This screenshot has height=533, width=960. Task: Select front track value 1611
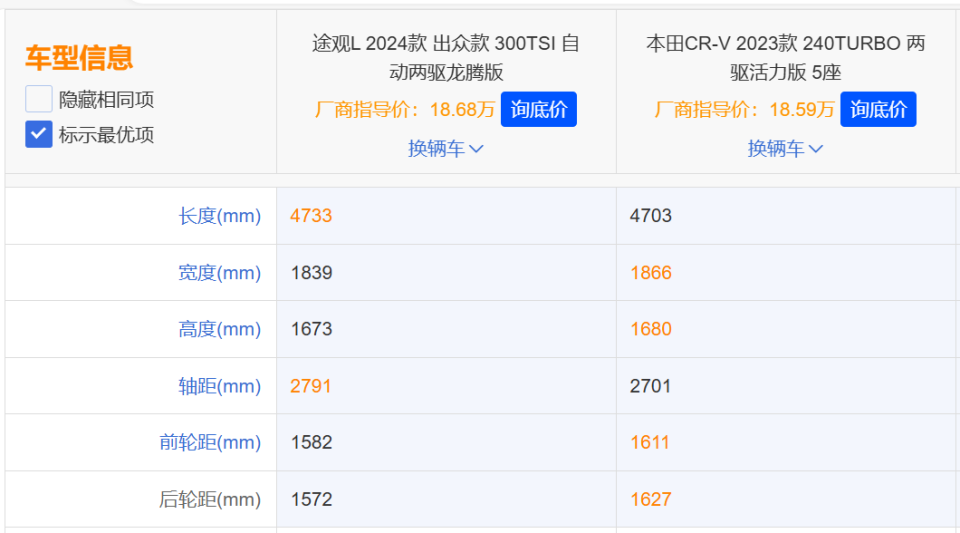click(650, 442)
